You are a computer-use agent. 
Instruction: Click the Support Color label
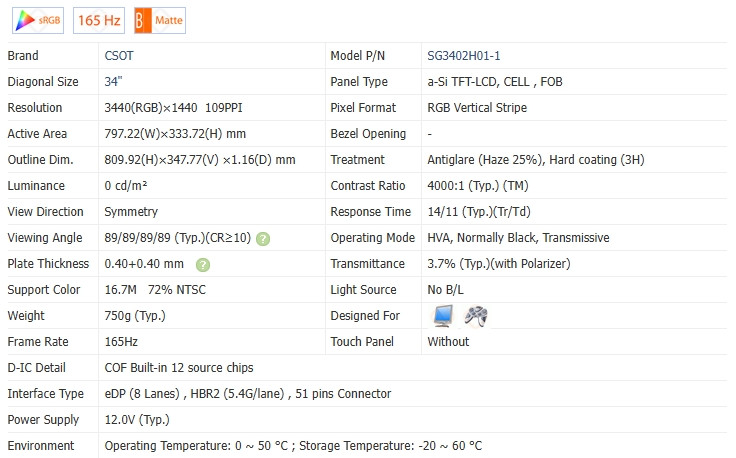[44, 290]
